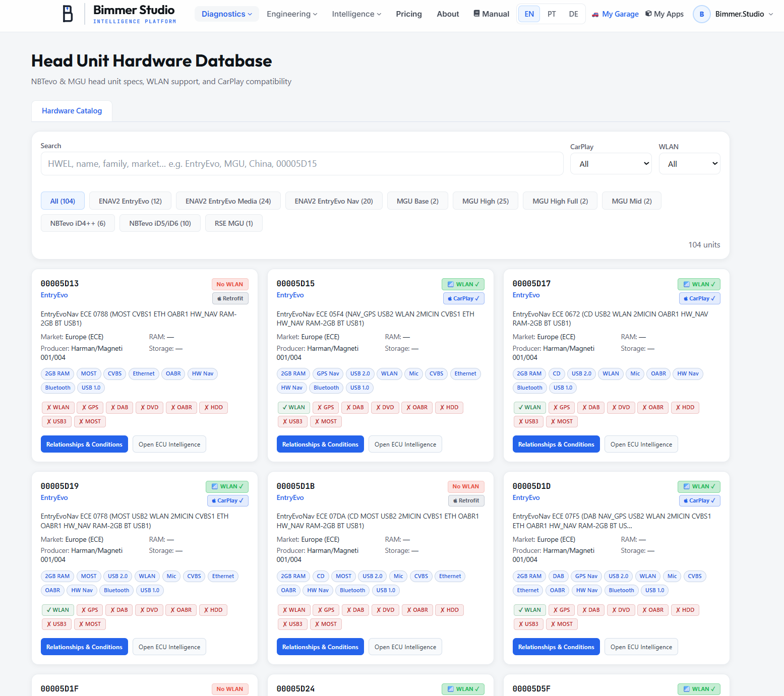Viewport: 784px width, 696px height.
Task: Click the Head Unit Hardware Database heading
Action: point(152,61)
